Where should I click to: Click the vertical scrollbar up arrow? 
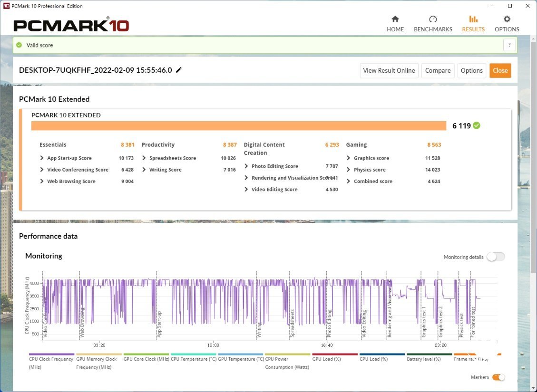pyautogui.click(x=533, y=38)
